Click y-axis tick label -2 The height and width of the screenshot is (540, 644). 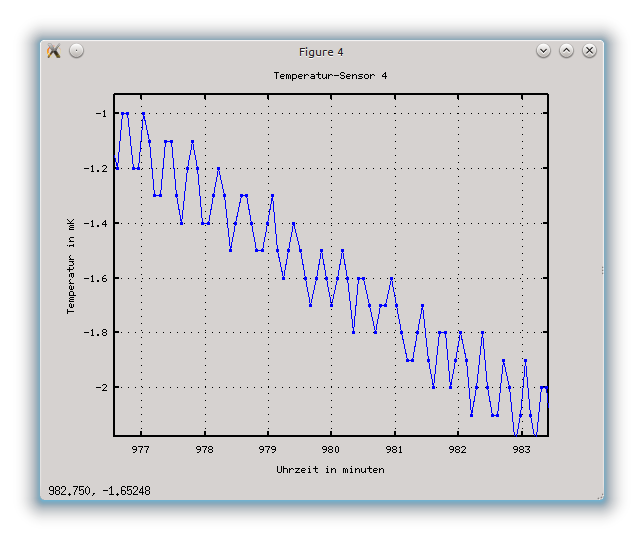click(x=101, y=388)
